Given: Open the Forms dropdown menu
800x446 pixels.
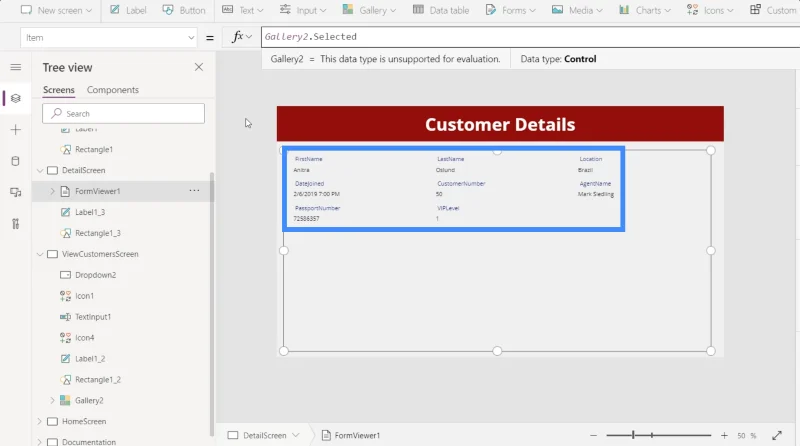Looking at the screenshot, I should tap(510, 10).
